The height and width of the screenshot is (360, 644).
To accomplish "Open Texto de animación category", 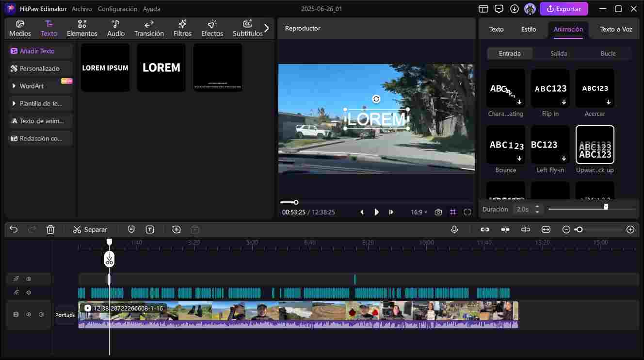I will [40, 121].
